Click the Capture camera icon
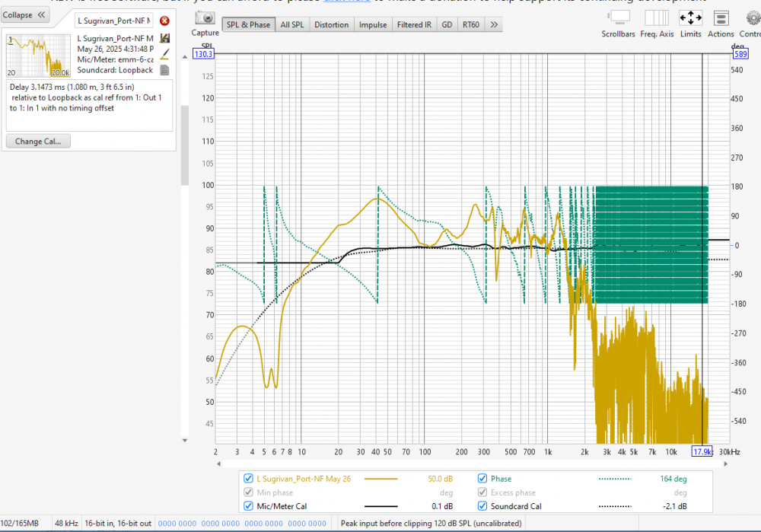 tap(205, 18)
